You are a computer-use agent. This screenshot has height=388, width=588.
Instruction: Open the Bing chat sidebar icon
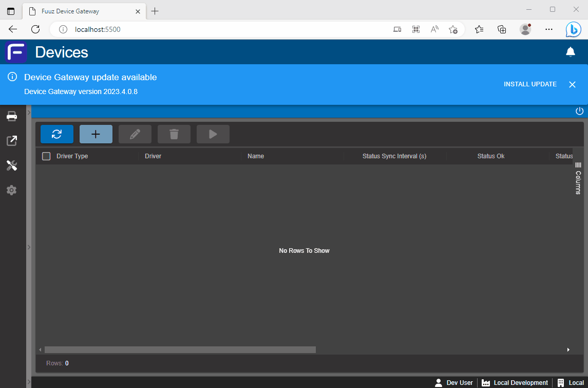tap(574, 29)
